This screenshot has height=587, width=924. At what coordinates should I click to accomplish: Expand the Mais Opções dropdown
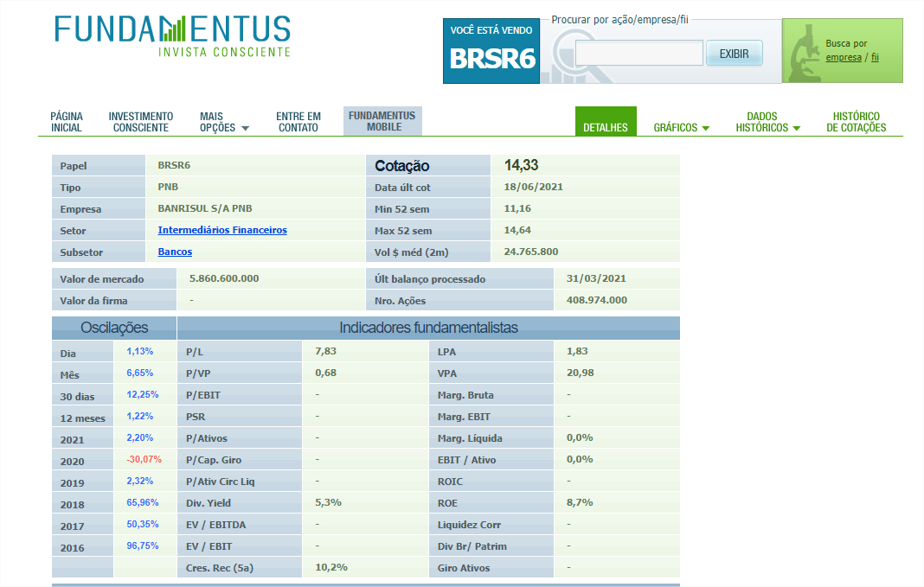224,122
